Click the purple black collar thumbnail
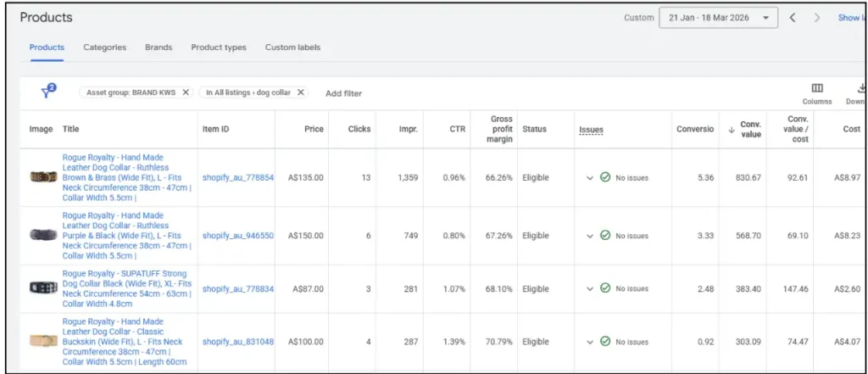Screen dimensions: 868x374 pyautogui.click(x=43, y=235)
